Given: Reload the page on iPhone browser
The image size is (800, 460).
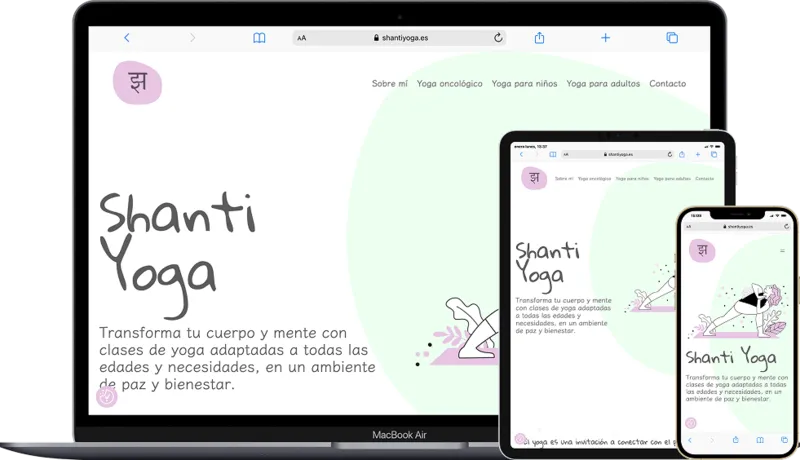Looking at the screenshot, I should pyautogui.click(x=786, y=226).
